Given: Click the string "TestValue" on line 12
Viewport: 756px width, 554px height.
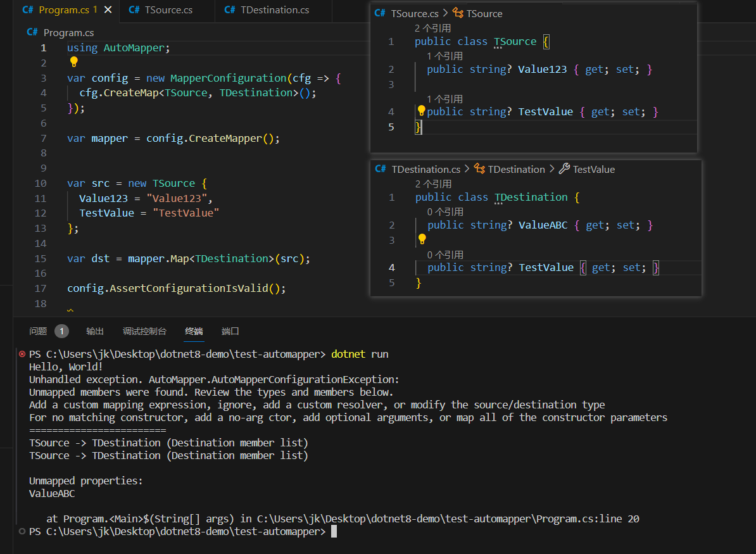Looking at the screenshot, I should 186,213.
